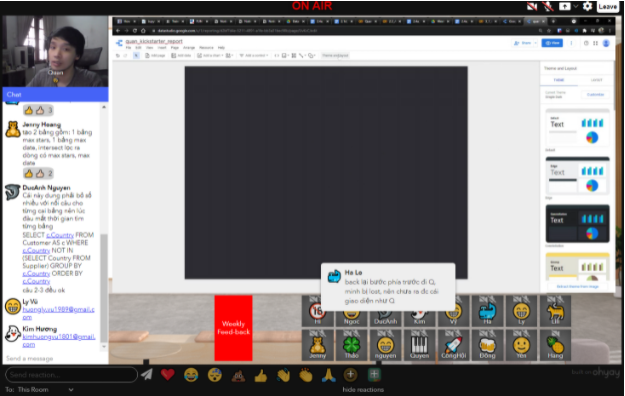Toggle the crossed-out camera on
The image size is (625, 396).
pos(532,6)
